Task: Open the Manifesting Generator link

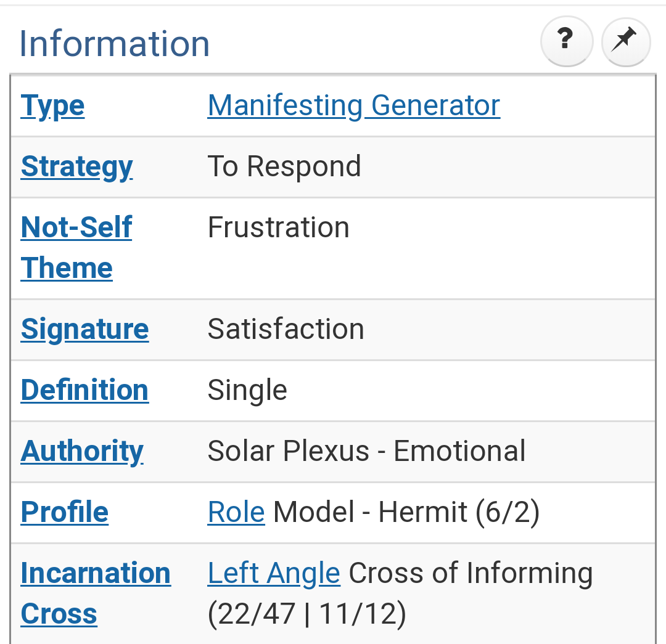Action: [x=353, y=105]
